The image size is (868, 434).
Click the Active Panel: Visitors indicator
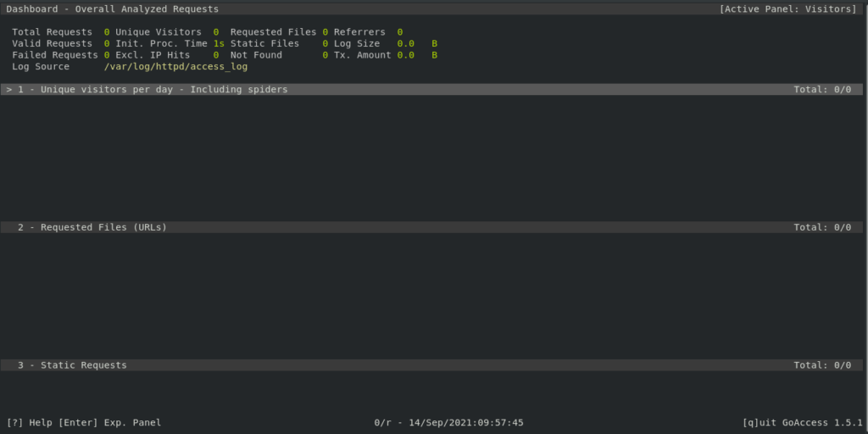pos(787,8)
